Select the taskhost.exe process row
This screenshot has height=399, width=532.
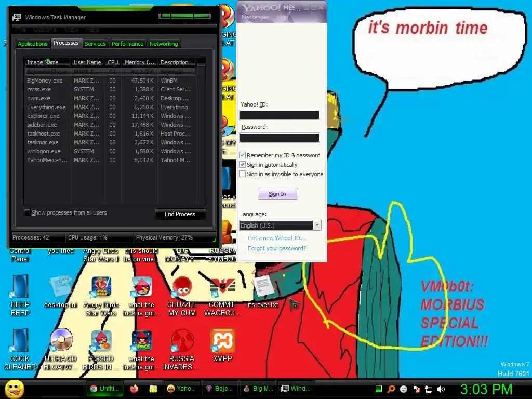pyautogui.click(x=110, y=134)
